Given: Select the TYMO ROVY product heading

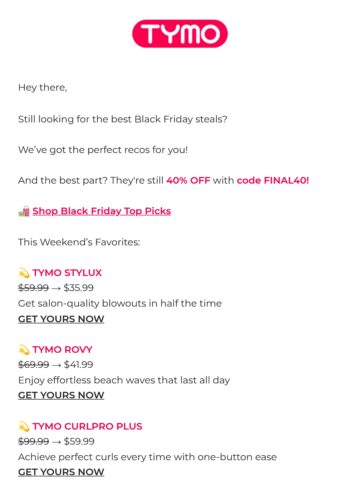Looking at the screenshot, I should [62, 349].
